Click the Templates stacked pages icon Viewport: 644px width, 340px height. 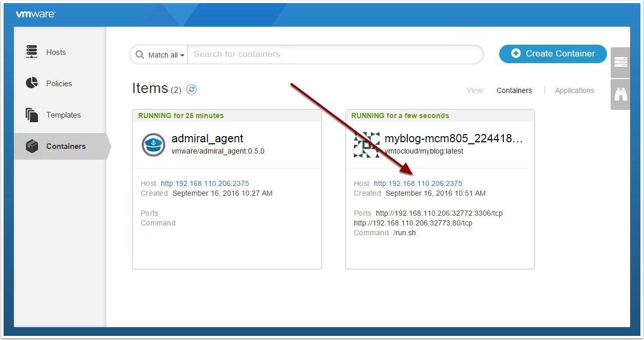pos(32,115)
